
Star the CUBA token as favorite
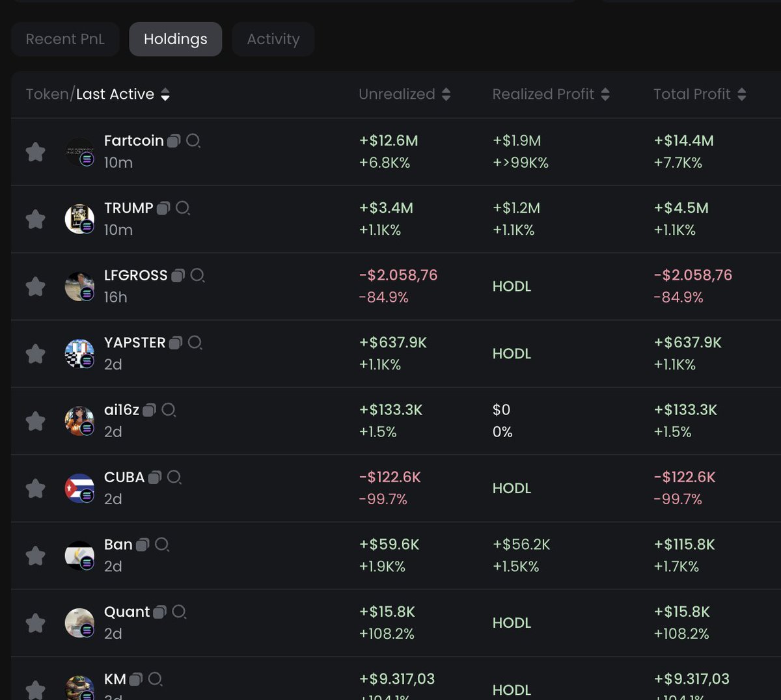(x=35, y=489)
